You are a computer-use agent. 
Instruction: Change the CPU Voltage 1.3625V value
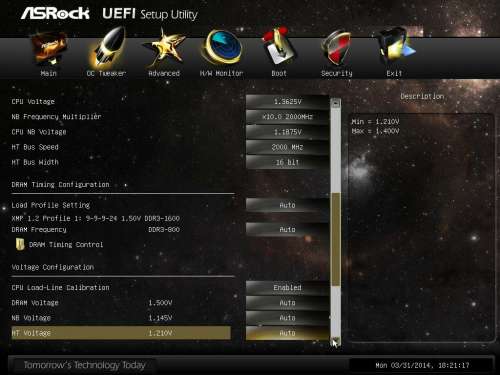[287, 102]
